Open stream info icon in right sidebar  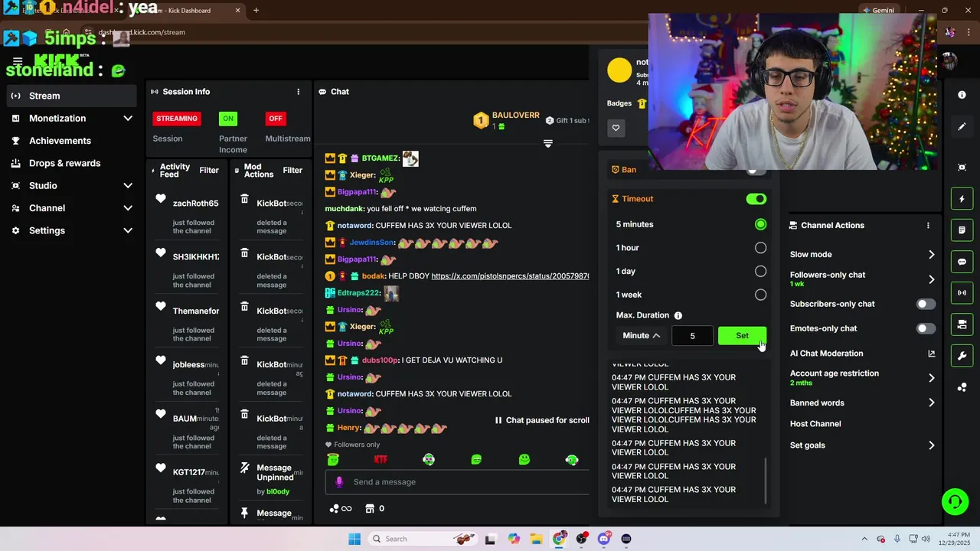[962, 95]
